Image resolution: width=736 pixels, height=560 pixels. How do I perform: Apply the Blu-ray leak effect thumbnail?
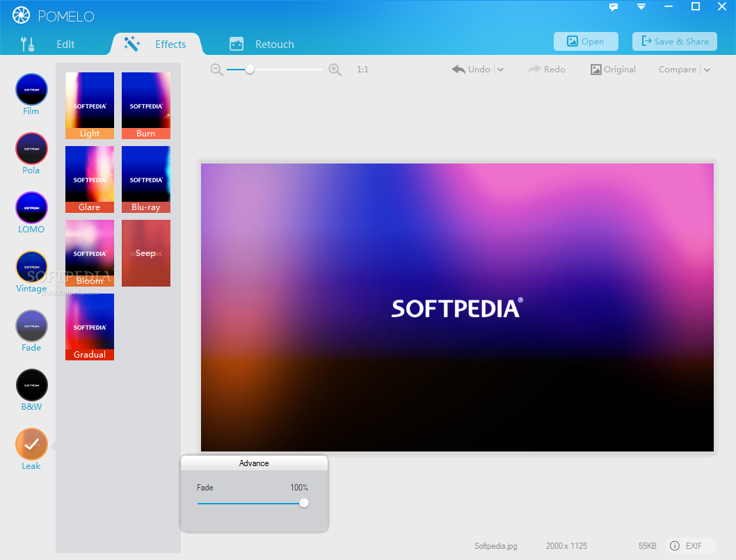click(146, 179)
